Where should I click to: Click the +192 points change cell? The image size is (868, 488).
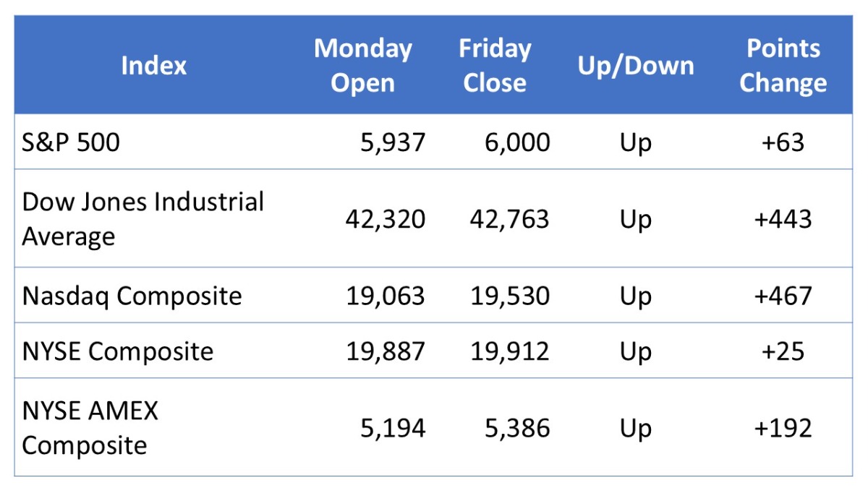(x=783, y=428)
